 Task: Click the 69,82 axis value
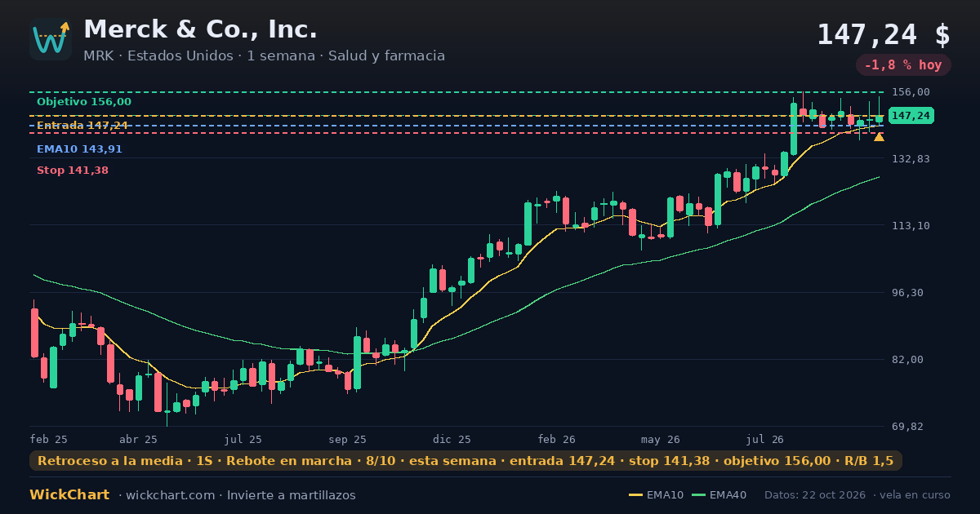tap(907, 427)
